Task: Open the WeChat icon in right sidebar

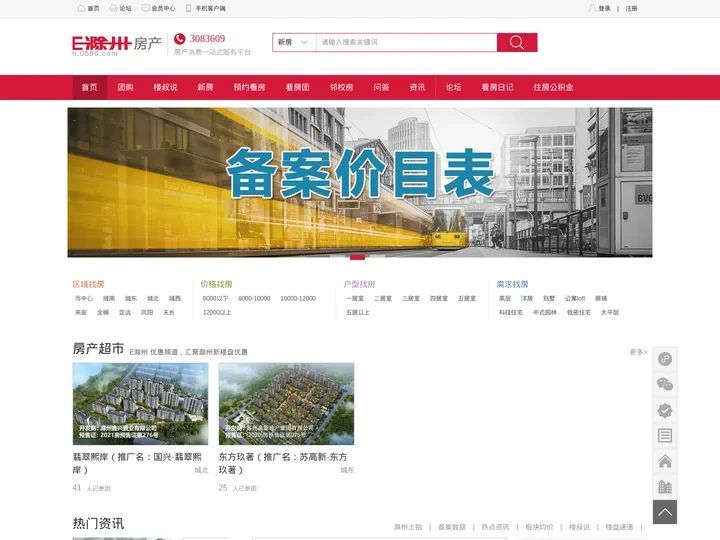Action: pos(665,384)
